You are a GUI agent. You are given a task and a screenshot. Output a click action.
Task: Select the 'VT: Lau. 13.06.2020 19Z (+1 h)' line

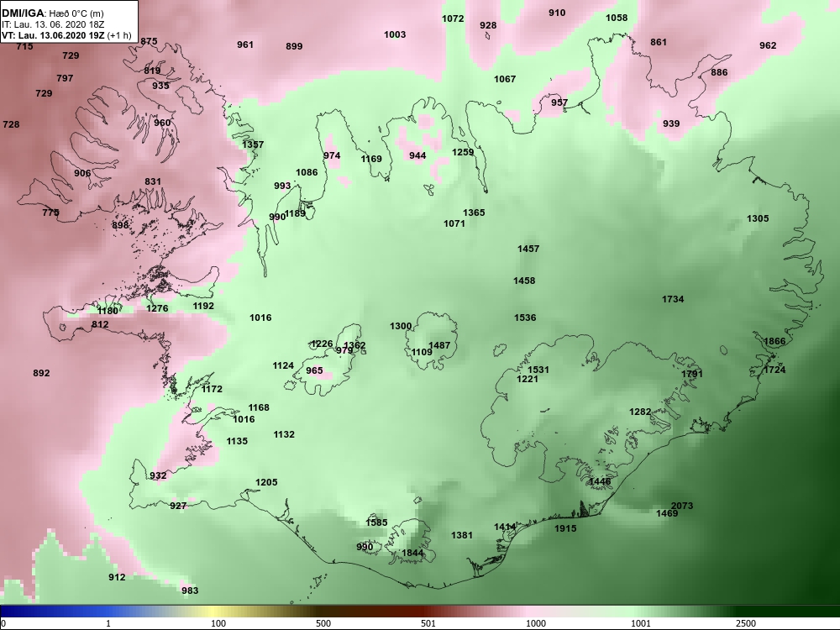pyautogui.click(x=66, y=35)
